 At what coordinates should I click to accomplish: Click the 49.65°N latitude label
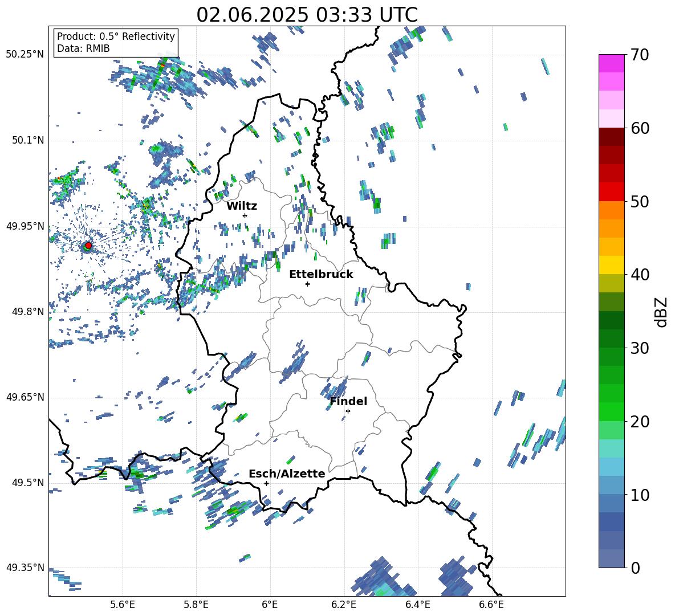click(x=25, y=397)
